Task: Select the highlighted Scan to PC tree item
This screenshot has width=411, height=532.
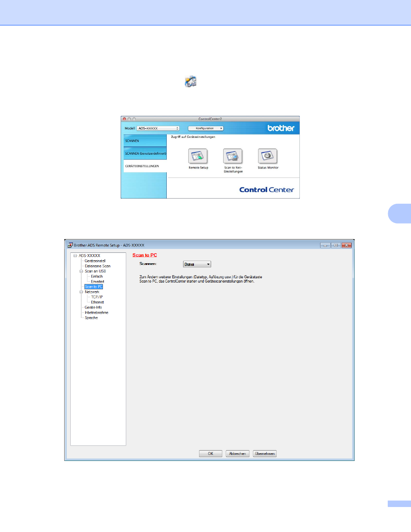Action: tap(94, 287)
